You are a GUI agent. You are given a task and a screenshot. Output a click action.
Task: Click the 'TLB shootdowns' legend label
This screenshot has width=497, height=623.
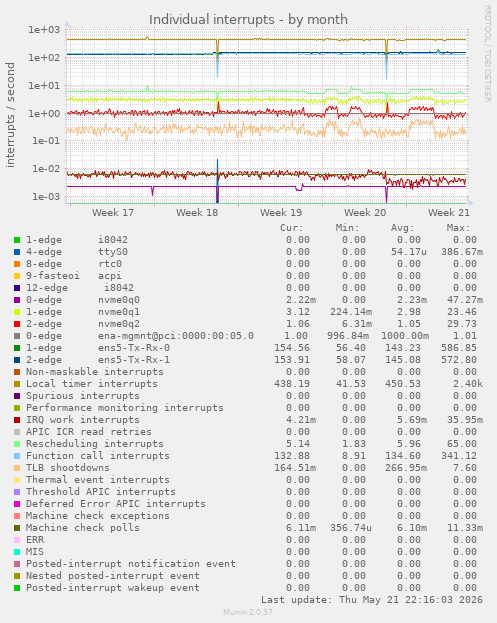click(68, 468)
